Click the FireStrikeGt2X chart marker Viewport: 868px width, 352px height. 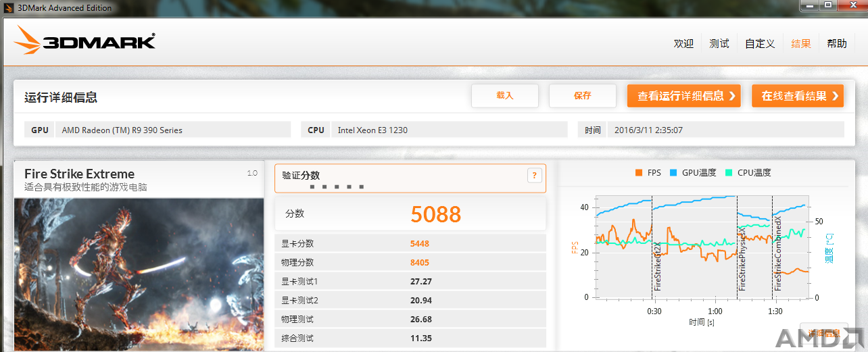(657, 267)
